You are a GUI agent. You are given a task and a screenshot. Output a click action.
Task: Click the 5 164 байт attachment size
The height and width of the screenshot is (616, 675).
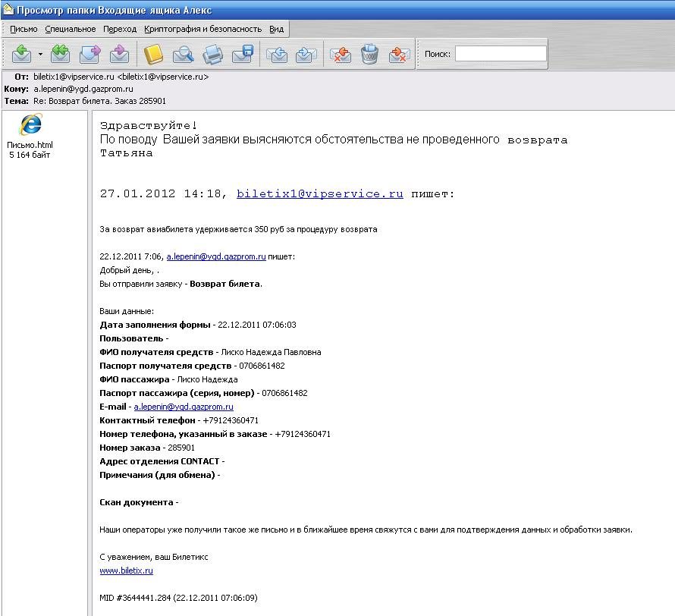pos(30,155)
